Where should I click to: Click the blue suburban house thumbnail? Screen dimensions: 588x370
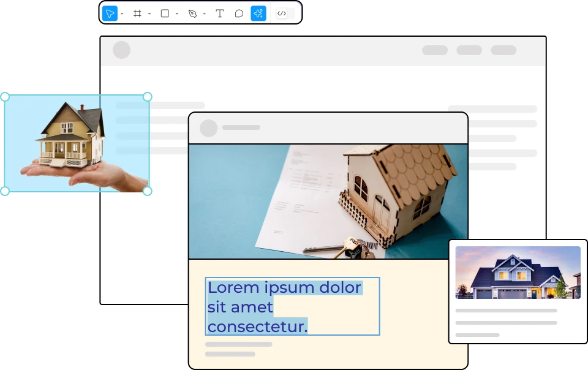518,273
